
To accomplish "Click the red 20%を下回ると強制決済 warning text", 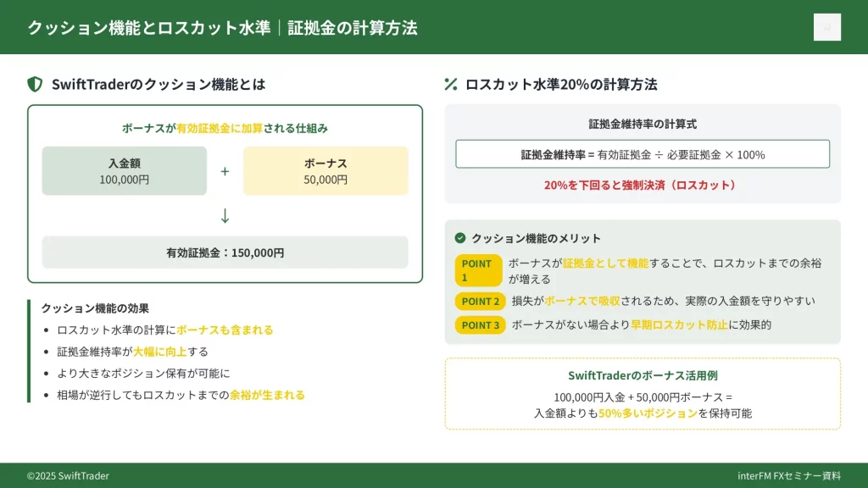I will pyautogui.click(x=643, y=185).
